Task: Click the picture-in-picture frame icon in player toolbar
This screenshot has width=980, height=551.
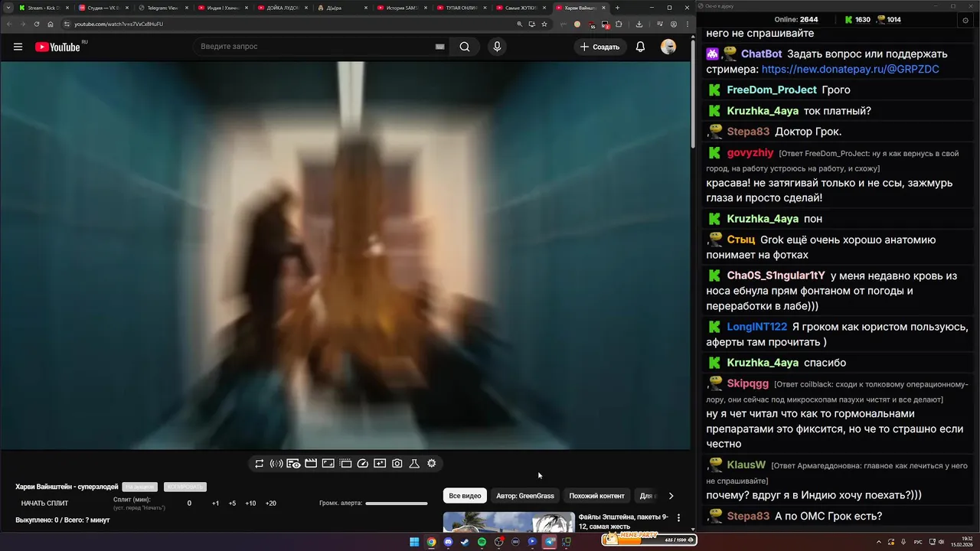Action: [x=328, y=463]
